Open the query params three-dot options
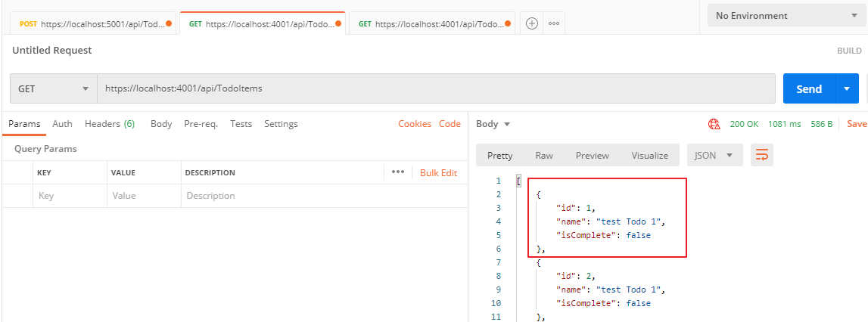The width and height of the screenshot is (868, 322). [x=398, y=172]
